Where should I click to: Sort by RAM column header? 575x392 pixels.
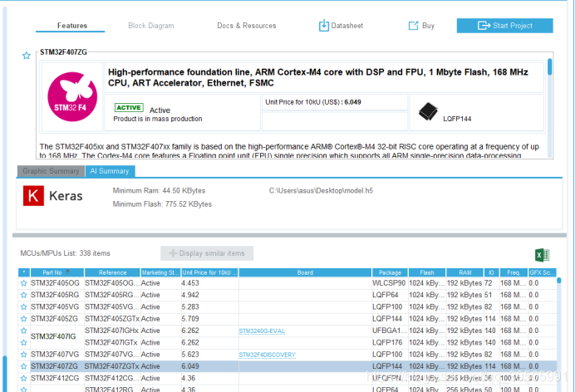465,272
